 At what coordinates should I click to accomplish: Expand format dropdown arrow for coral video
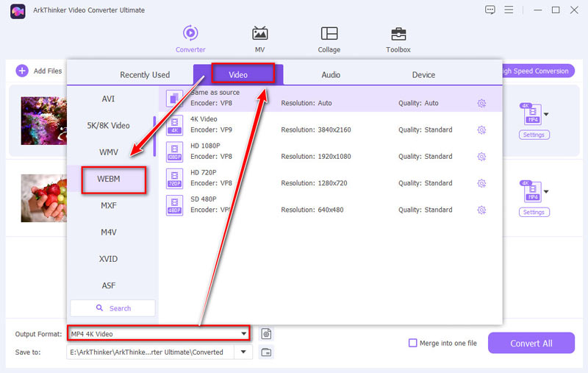(546, 115)
